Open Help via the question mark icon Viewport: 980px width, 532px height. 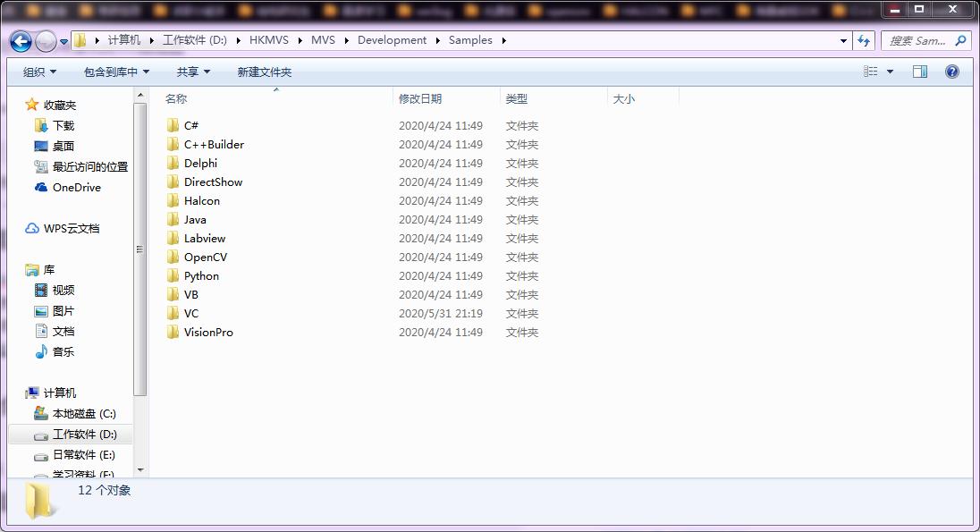(952, 72)
